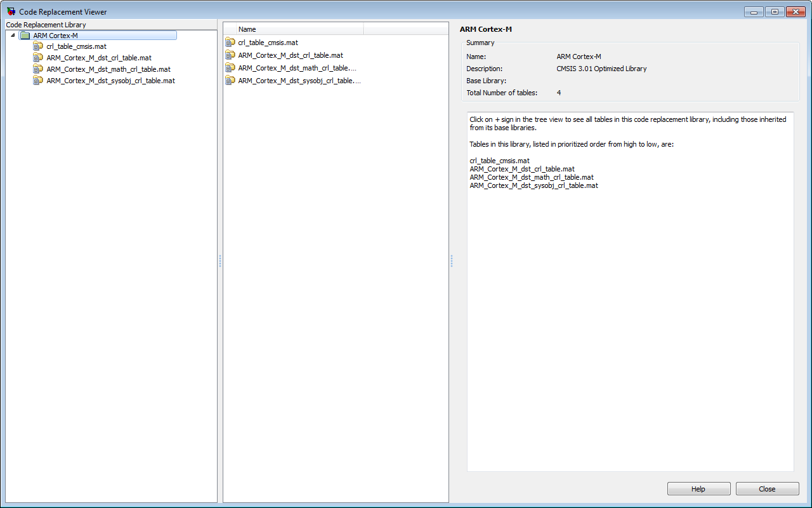812x508 pixels.
Task: Click the total tables value '4'
Action: (559, 93)
